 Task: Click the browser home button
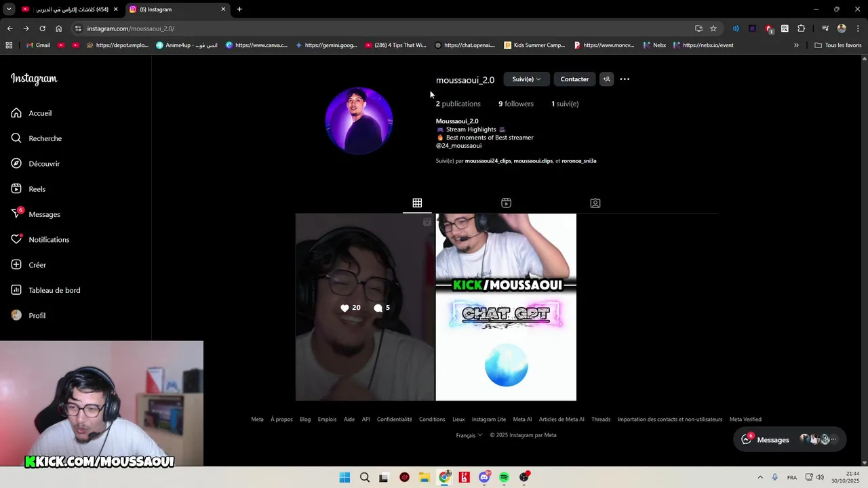point(58,28)
